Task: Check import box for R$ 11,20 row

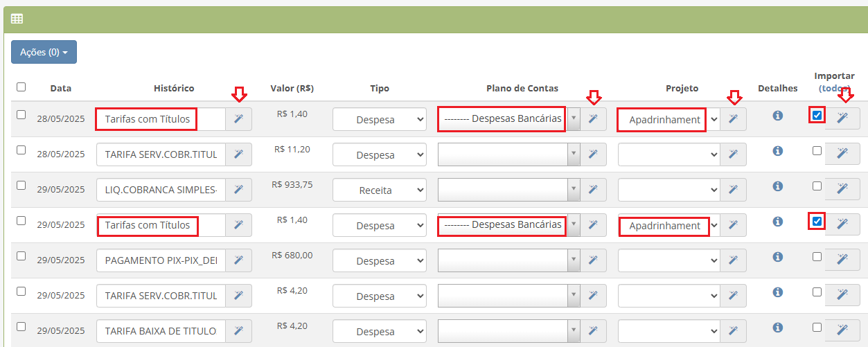Action: point(817,150)
